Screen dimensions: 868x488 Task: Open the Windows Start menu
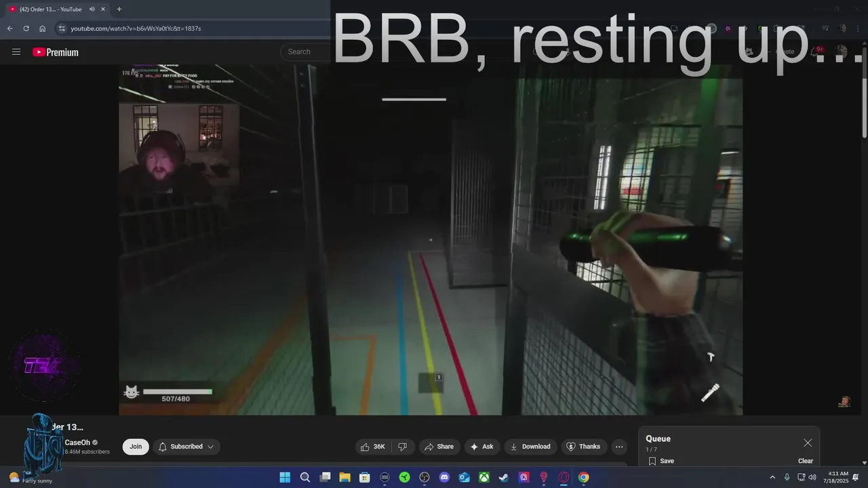pos(285,477)
